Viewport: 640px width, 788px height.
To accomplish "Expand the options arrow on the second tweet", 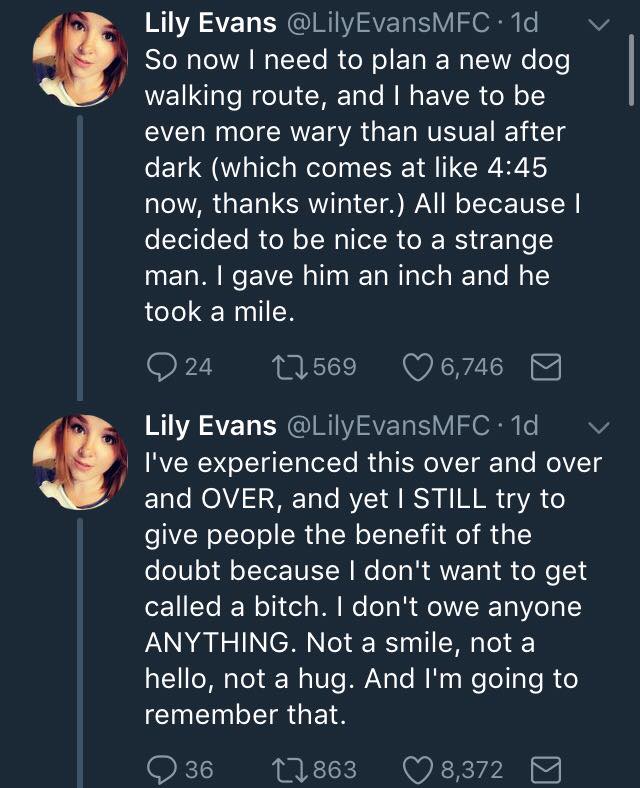I will pyautogui.click(x=599, y=427).
